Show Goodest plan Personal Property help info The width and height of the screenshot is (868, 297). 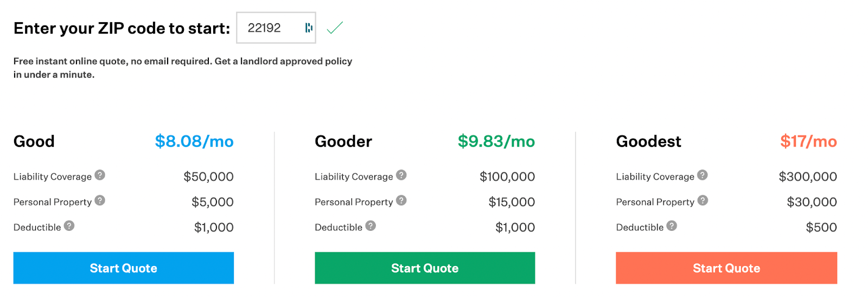click(703, 201)
